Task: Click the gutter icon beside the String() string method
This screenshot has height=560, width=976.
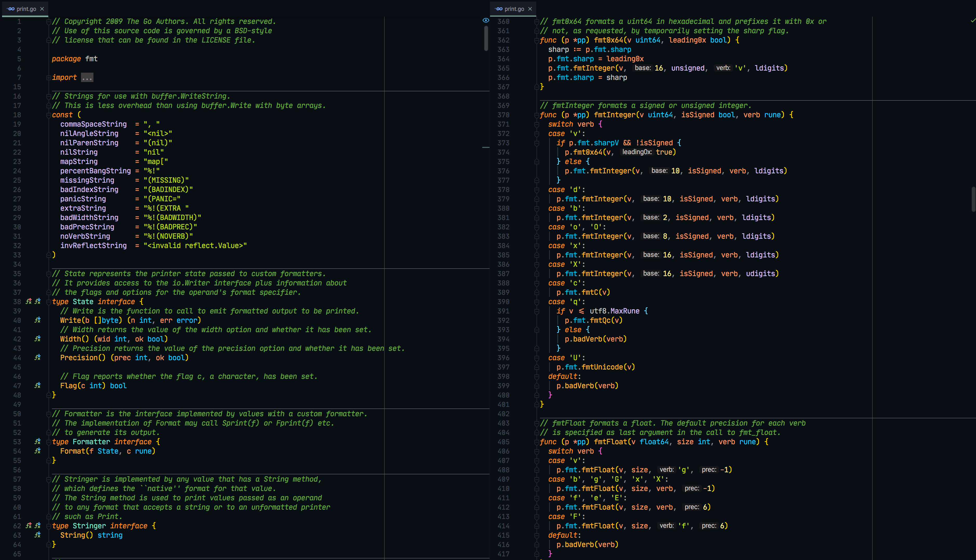Action: point(37,535)
